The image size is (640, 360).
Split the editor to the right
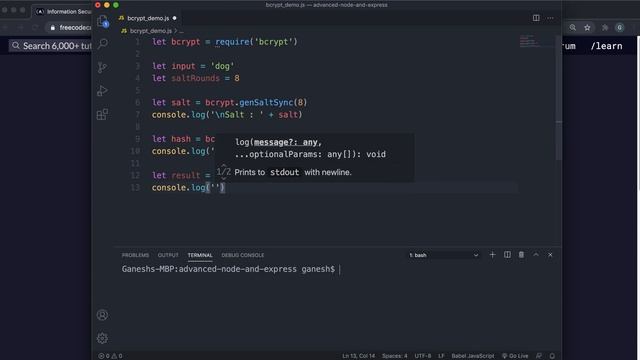click(536, 18)
